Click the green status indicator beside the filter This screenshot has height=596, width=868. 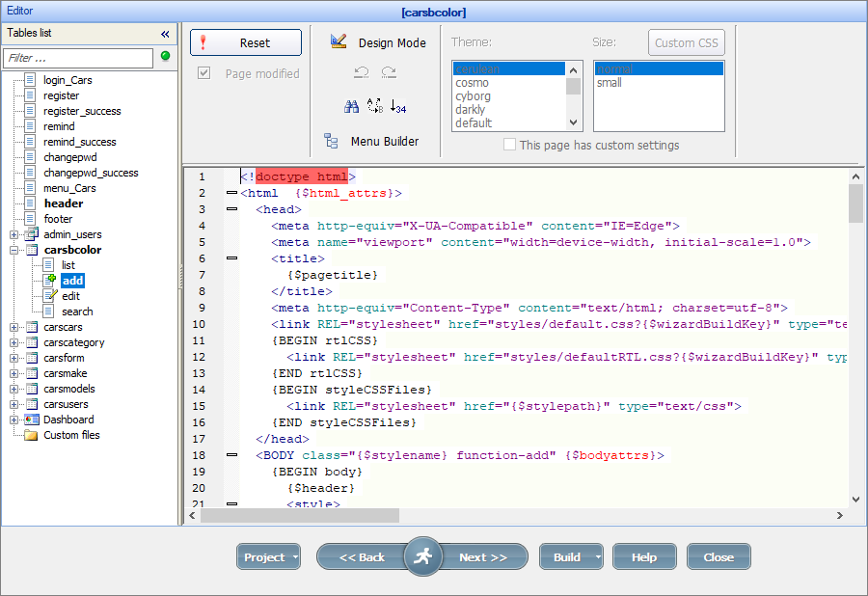[166, 58]
